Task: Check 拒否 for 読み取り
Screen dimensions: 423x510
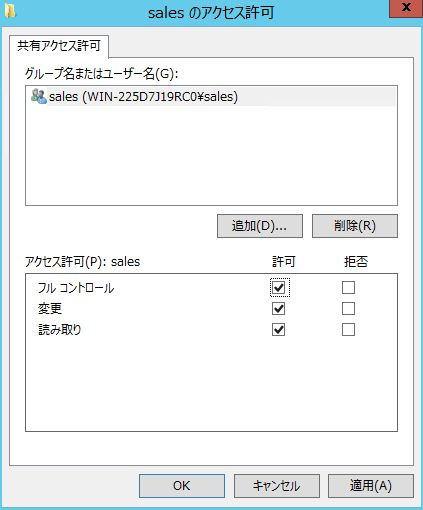Action: (x=348, y=330)
